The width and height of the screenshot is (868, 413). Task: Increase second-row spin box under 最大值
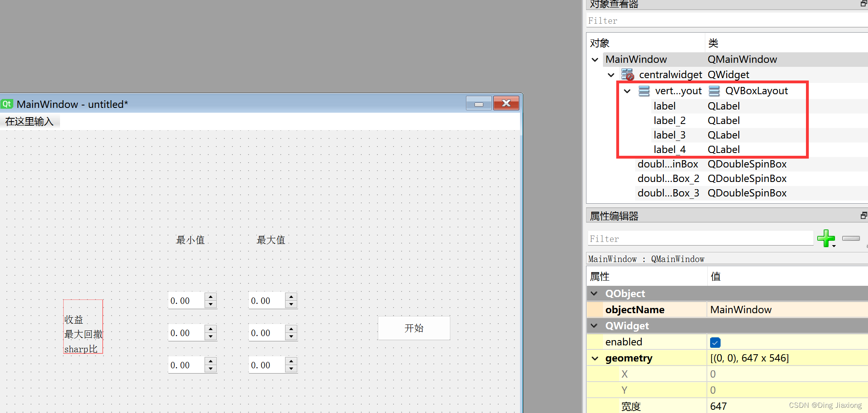291,329
